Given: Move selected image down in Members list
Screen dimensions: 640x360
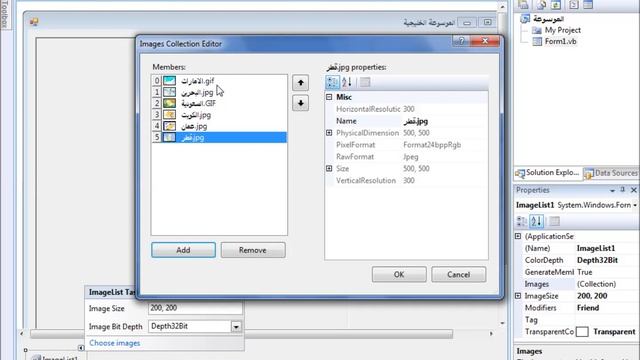Looking at the screenshot, I should [x=300, y=103].
